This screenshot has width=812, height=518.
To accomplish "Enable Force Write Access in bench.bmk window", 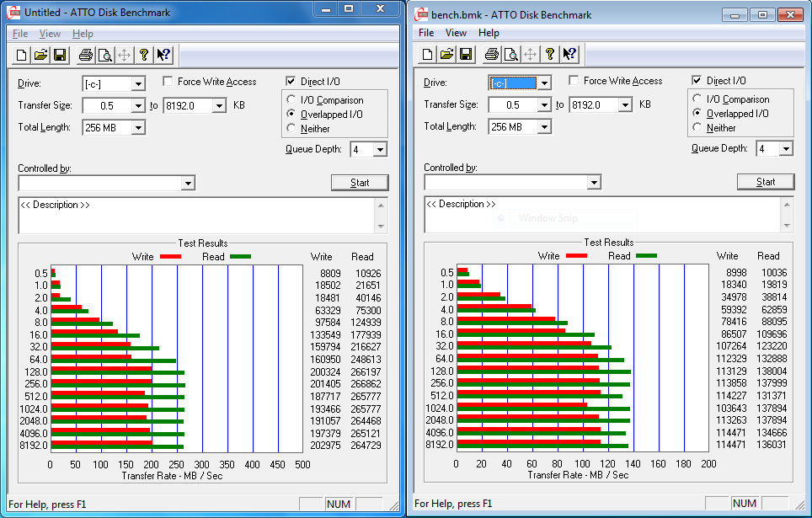I will (574, 80).
